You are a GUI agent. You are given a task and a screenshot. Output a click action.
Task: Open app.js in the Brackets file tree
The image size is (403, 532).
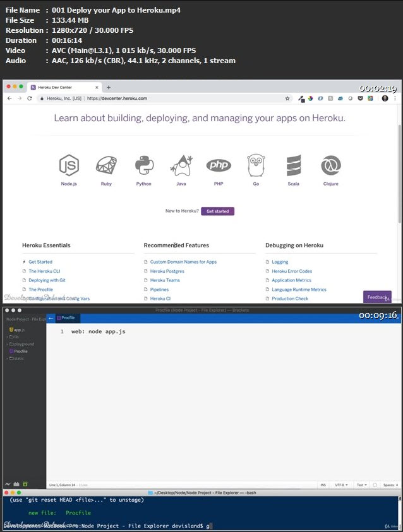tap(17, 330)
